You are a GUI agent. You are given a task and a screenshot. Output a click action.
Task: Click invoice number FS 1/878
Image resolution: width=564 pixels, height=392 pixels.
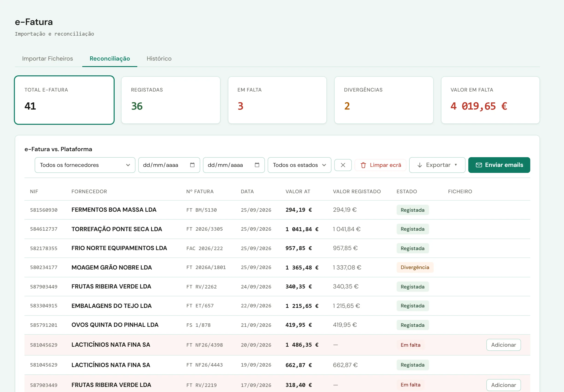pyautogui.click(x=199, y=325)
